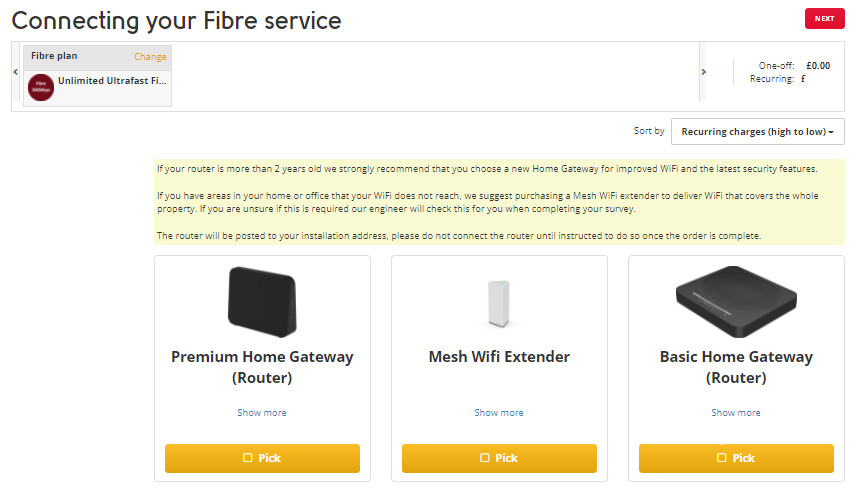The width and height of the screenshot is (858, 489).
Task: Click the red Fibre plan icon
Action: click(x=41, y=87)
